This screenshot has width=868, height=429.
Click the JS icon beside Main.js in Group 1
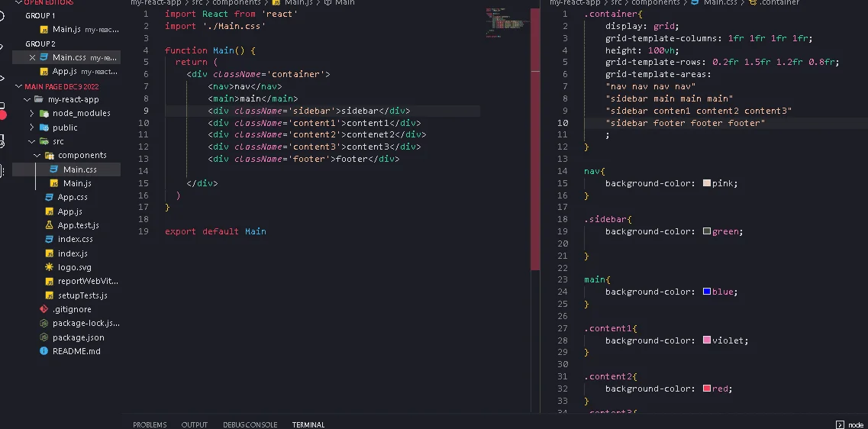[44, 29]
